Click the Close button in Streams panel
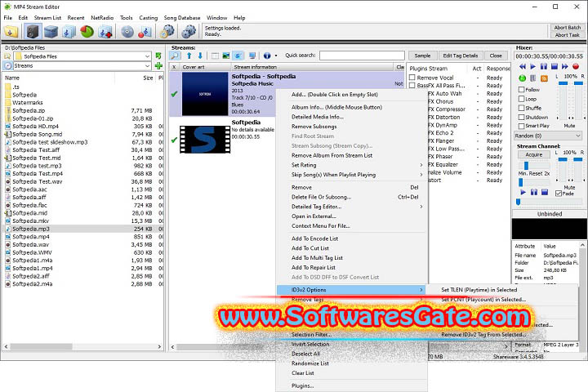This screenshot has width=588, height=392. [496, 56]
